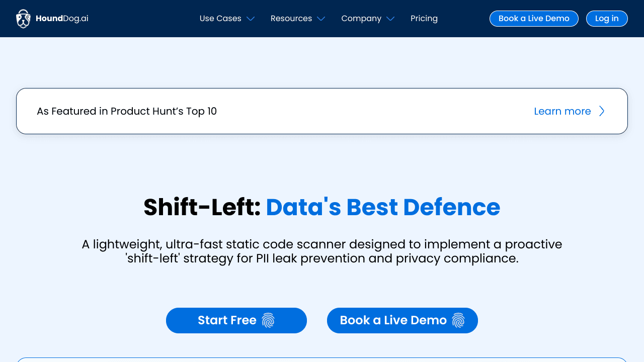
Task: Expand the chevron next to Use Cases
Action: (251, 19)
